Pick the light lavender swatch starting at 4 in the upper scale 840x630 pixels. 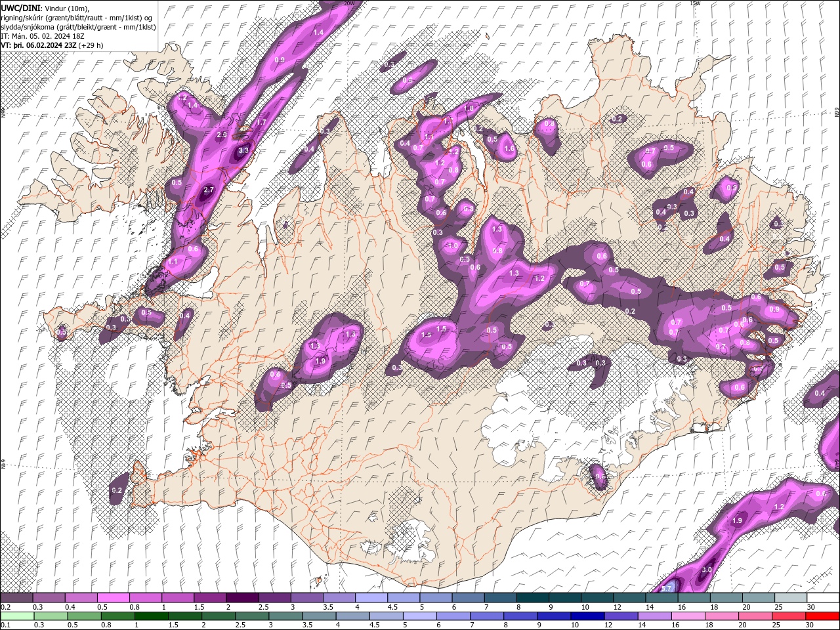(370, 598)
